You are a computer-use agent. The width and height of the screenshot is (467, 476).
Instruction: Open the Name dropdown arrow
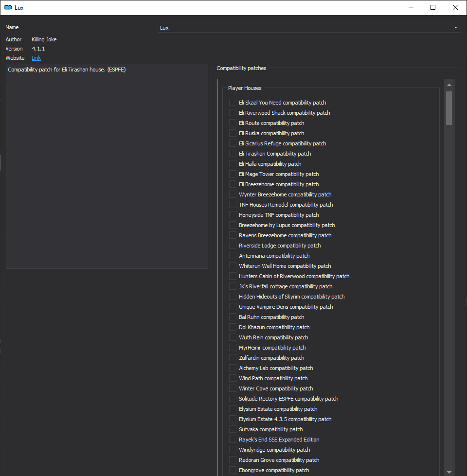point(455,28)
